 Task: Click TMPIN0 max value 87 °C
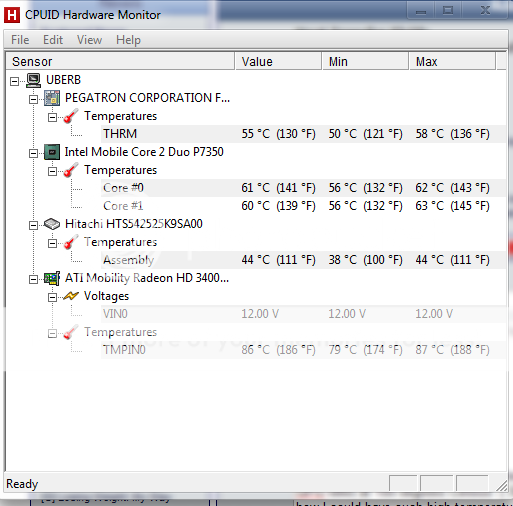[x=452, y=350]
